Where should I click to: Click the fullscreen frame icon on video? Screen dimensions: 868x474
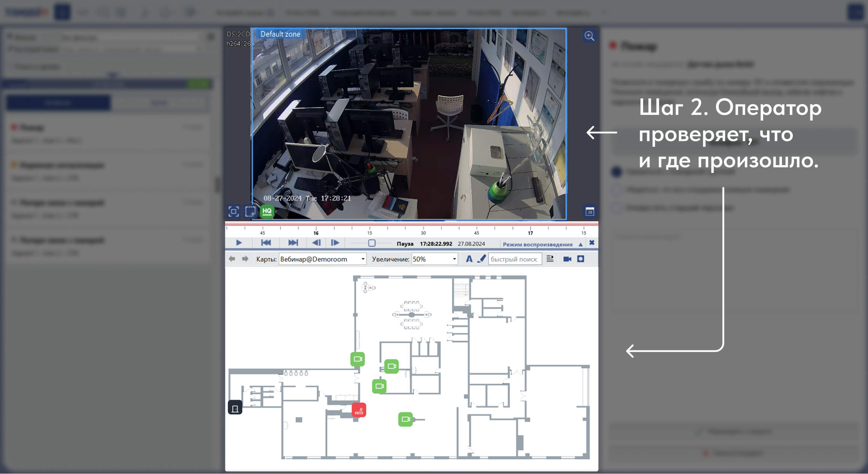(x=233, y=212)
